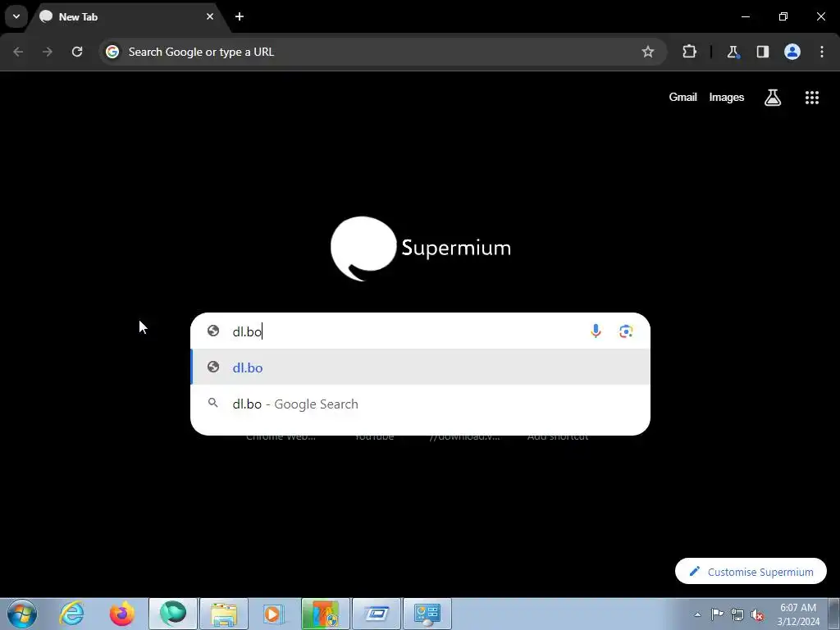Click the Google icon in address bar
This screenshot has width=840, height=630.
[x=112, y=52]
